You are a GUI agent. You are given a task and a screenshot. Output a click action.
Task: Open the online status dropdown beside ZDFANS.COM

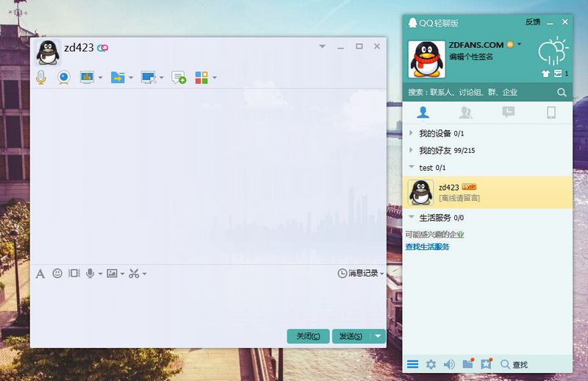pyautogui.click(x=519, y=44)
